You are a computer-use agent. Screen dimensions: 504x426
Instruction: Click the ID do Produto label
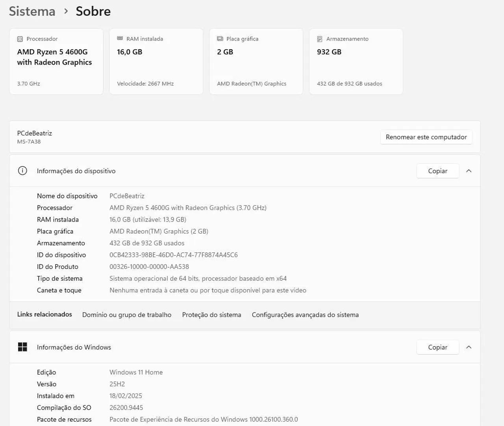[57, 267]
